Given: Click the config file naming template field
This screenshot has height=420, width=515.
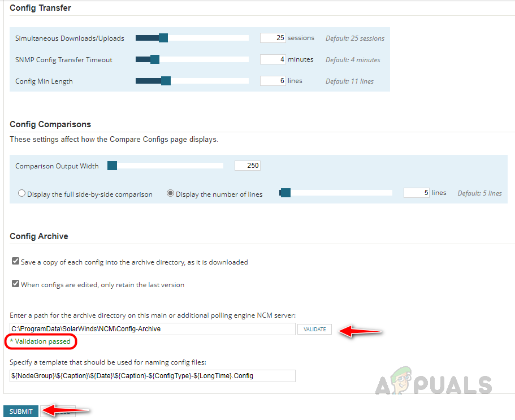Looking at the screenshot, I should (153, 376).
